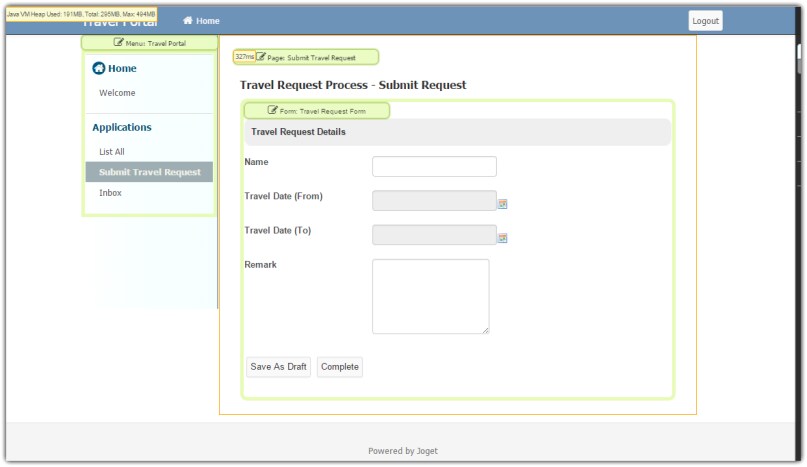Select Submit Travel Request in the sidebar
807x467 pixels.
pos(149,172)
